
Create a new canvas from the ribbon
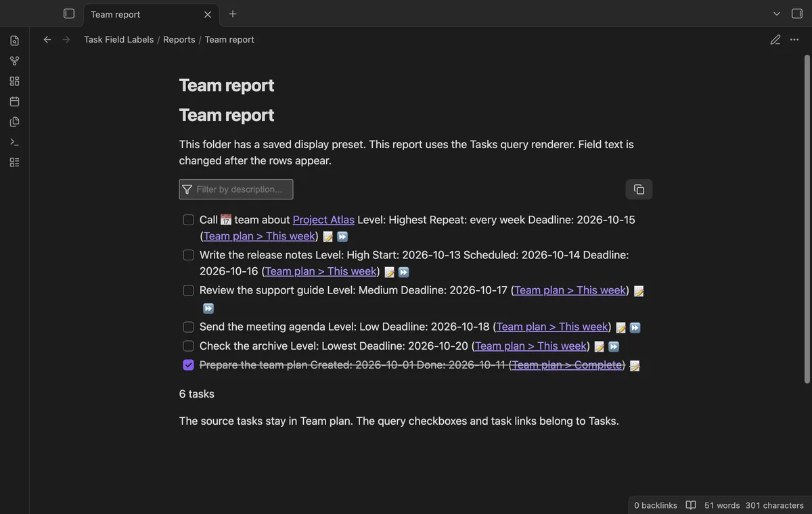(x=14, y=81)
